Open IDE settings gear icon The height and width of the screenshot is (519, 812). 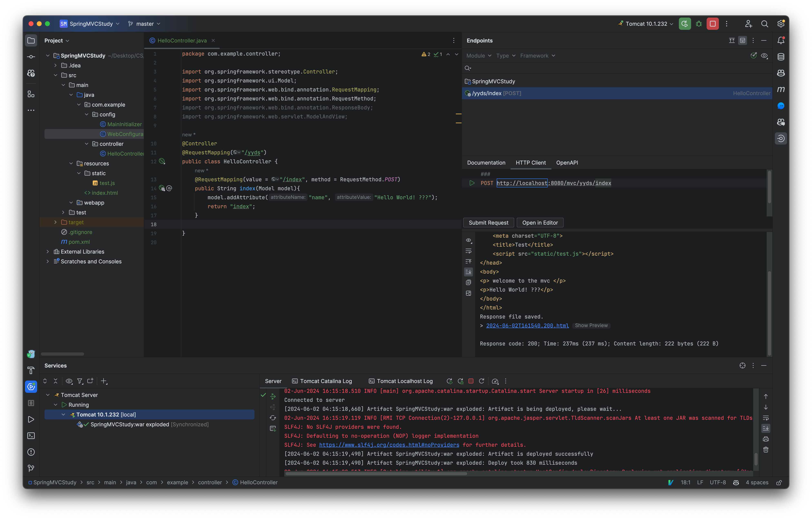pyautogui.click(x=781, y=24)
